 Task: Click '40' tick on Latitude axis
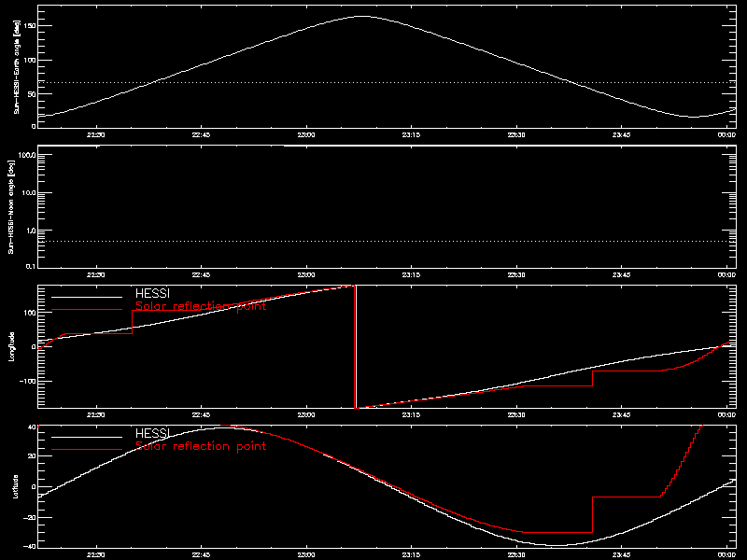(x=32, y=427)
